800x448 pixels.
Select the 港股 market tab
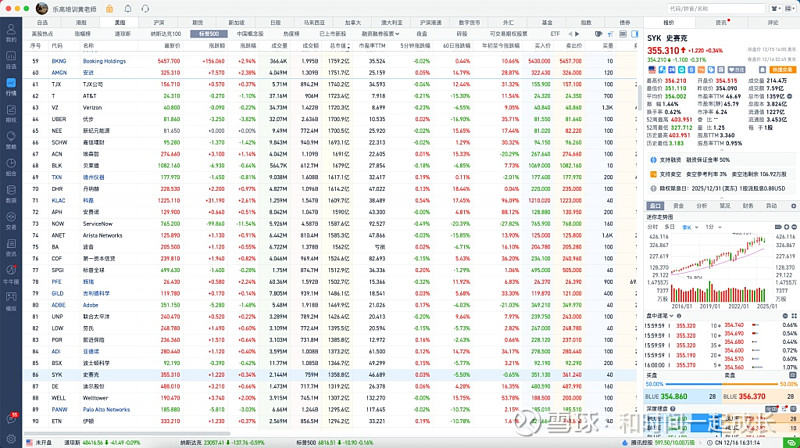[81, 22]
